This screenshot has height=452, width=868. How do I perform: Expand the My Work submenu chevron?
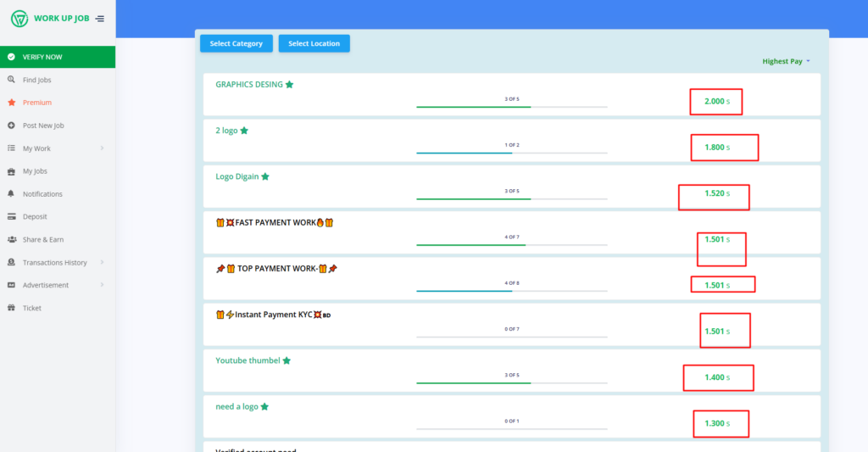click(x=102, y=148)
